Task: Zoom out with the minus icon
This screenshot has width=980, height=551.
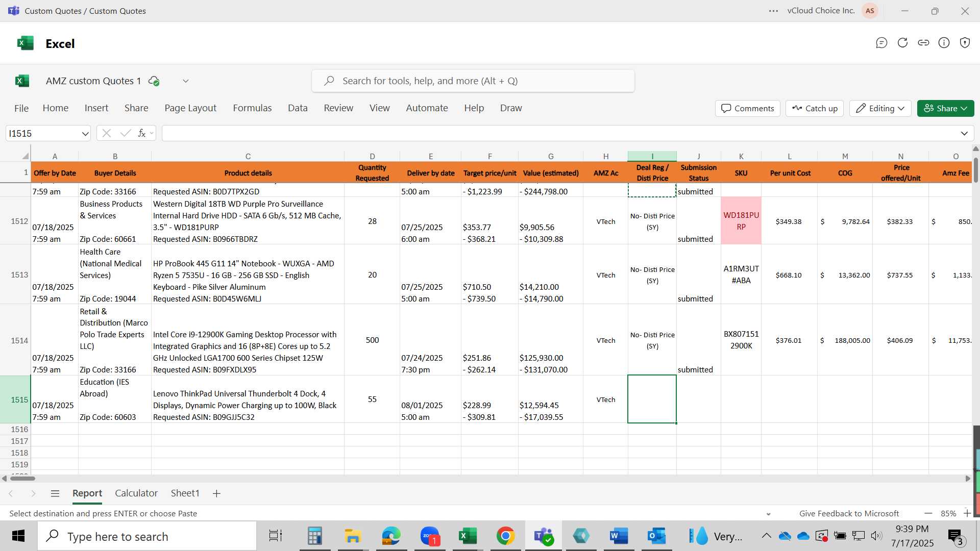Action: coord(928,513)
